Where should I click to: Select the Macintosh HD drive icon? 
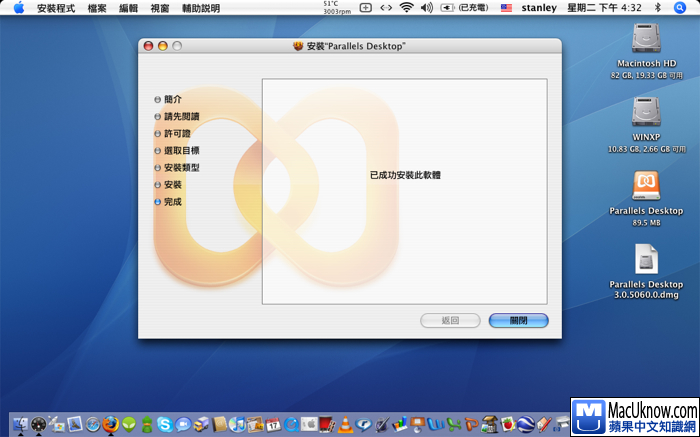(646, 39)
